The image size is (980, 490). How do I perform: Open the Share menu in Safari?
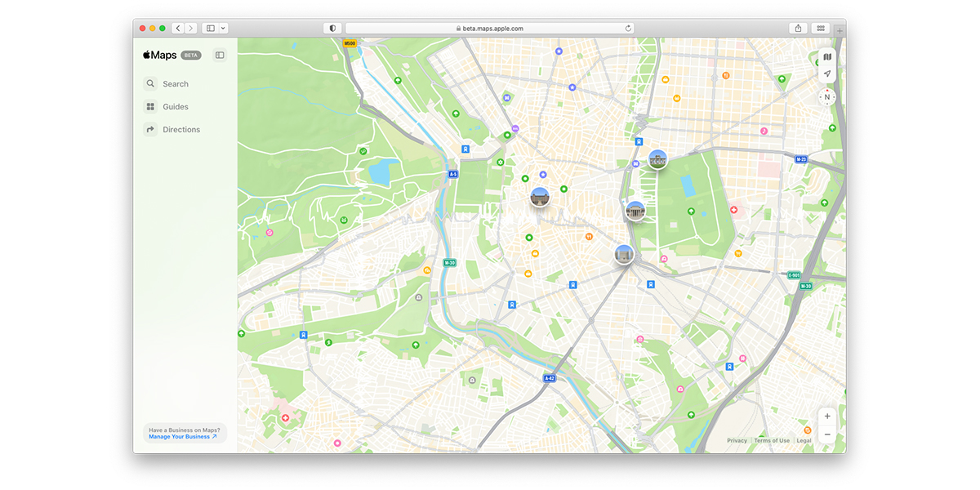[797, 27]
